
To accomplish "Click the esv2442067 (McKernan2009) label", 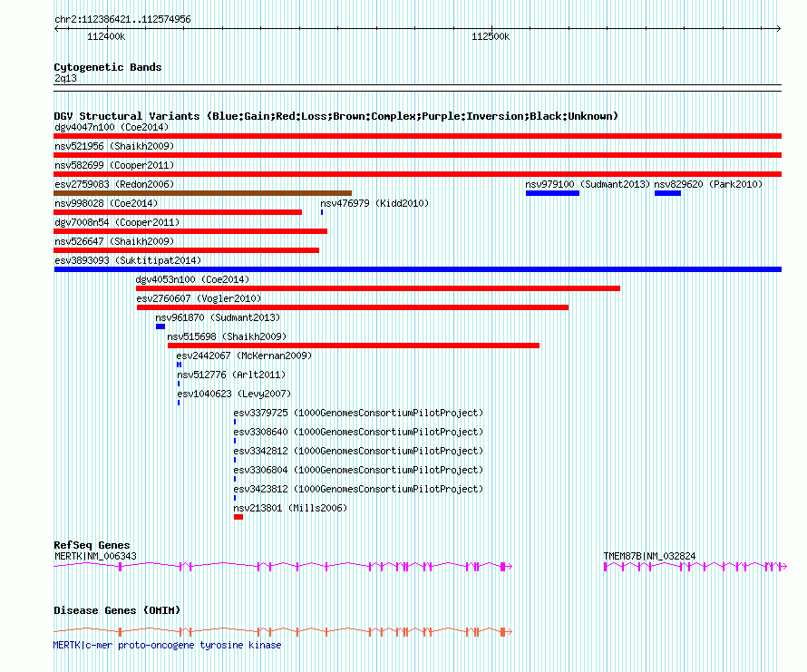I will [244, 355].
